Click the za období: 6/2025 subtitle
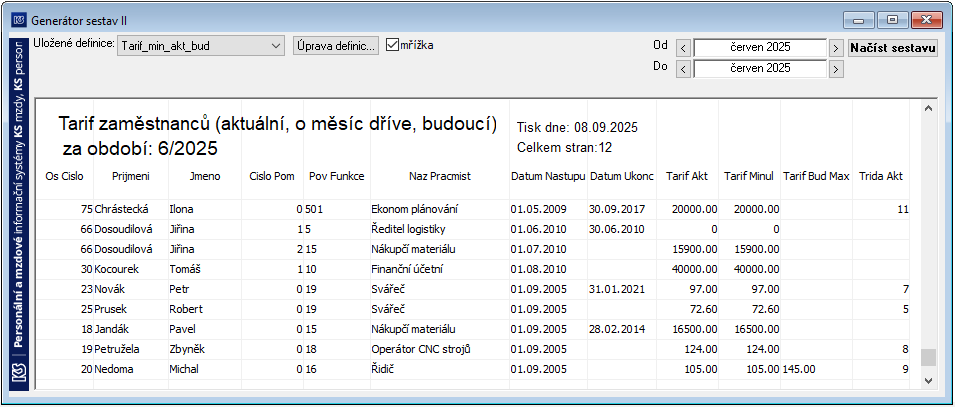955x407 pixels. point(139,148)
